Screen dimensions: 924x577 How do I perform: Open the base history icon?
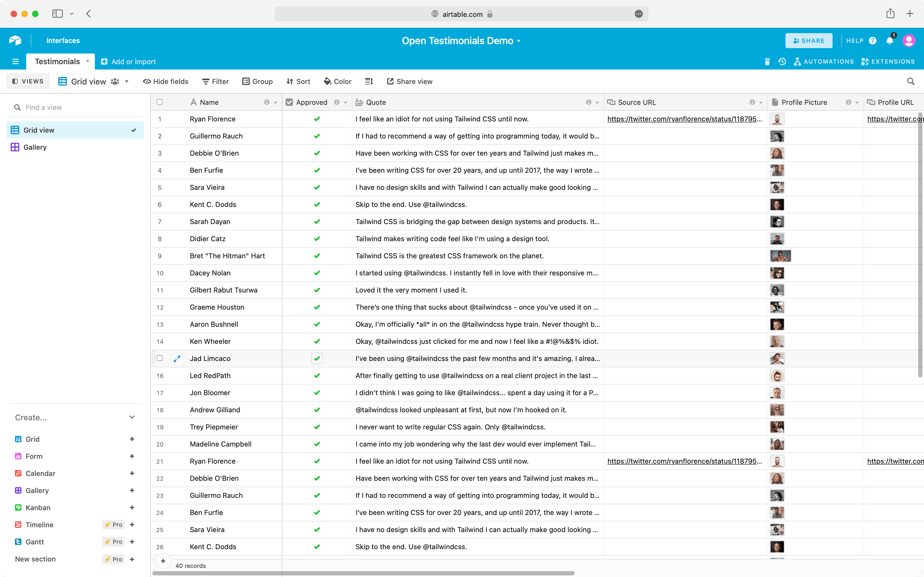tap(782, 61)
